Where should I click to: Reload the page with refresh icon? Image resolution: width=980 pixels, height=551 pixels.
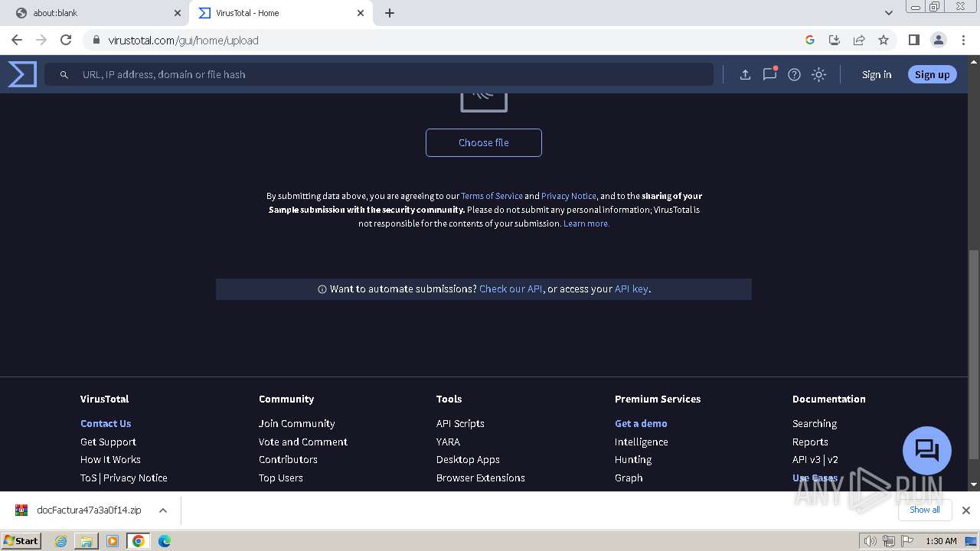(66, 40)
